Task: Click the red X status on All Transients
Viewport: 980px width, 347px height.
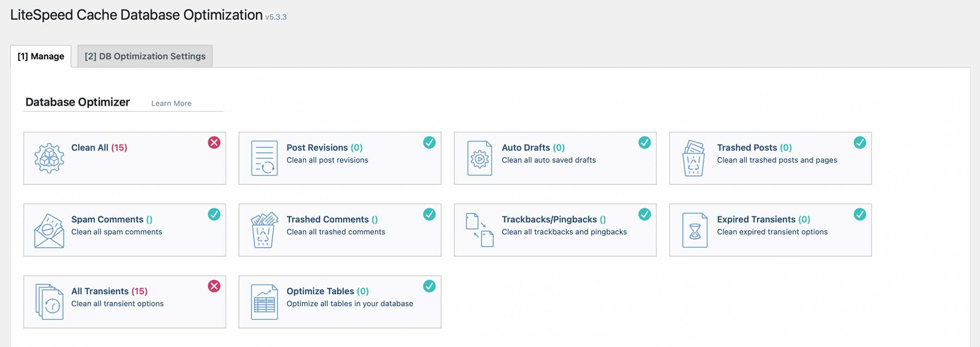Action: point(214,286)
